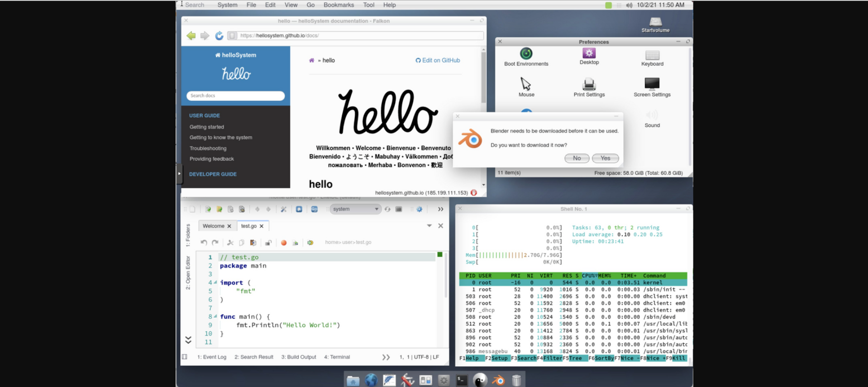Toggle the 1: Event Log panel

coord(211,357)
